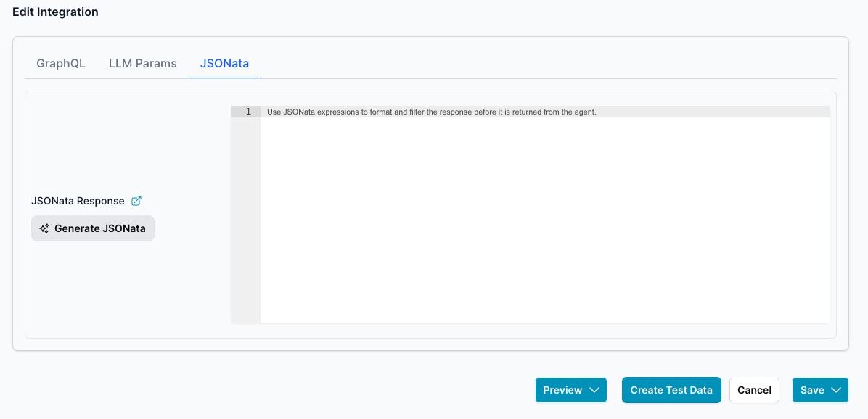The image size is (868, 419).
Task: Switch to the GraphQL tab
Action: [x=61, y=63]
